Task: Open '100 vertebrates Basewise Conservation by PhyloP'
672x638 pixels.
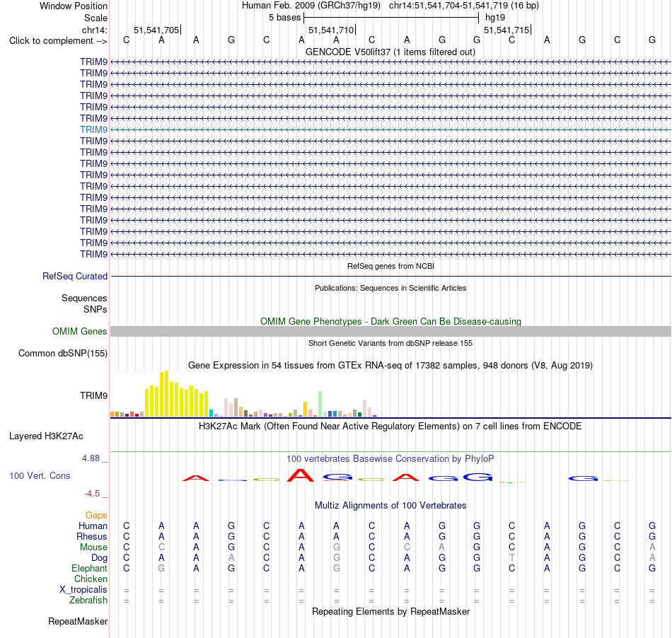Action: pos(390,459)
